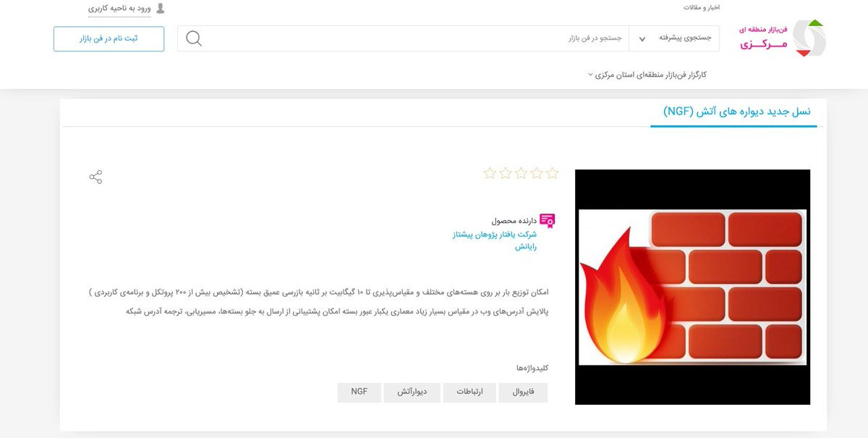The width and height of the screenshot is (868, 438).
Task: Click the firewall product image thumbnail
Action: coord(693,287)
